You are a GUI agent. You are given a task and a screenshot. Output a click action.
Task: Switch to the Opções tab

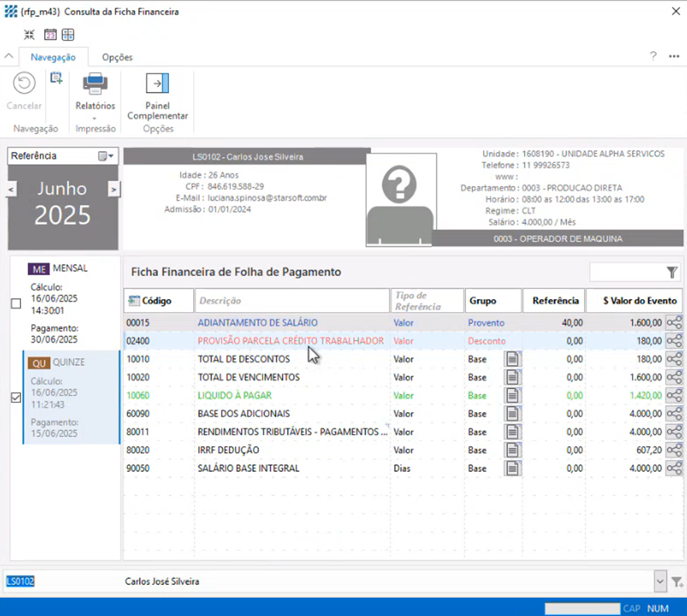(117, 57)
